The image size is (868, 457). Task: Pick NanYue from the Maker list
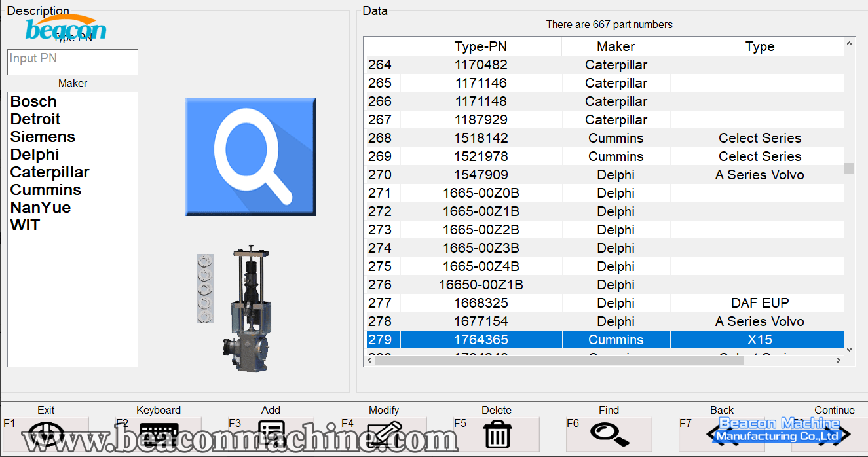pos(41,208)
